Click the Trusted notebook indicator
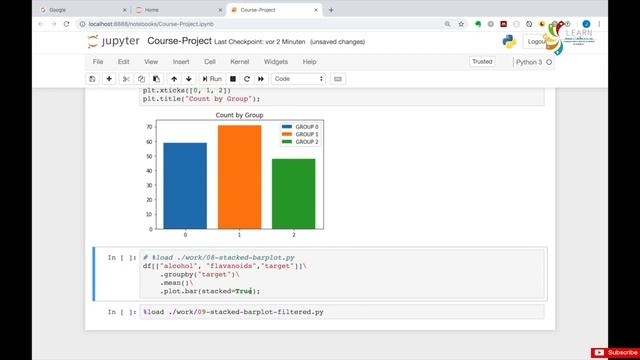 click(x=482, y=62)
